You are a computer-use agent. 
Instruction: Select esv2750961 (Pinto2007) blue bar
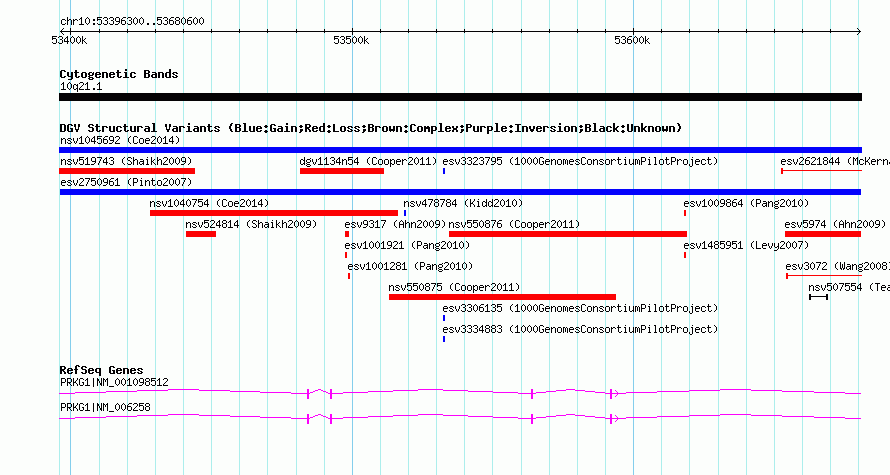[460, 192]
